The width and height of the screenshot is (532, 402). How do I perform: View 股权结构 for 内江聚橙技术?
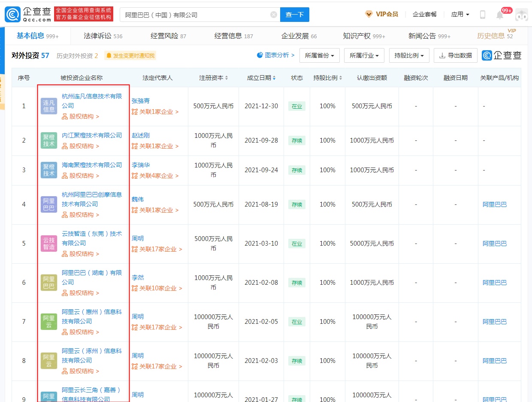80,146
